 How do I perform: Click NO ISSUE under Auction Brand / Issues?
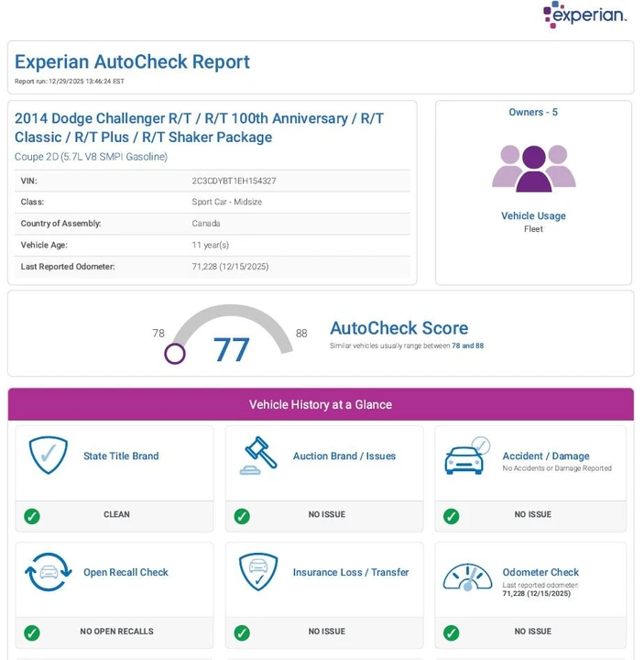[327, 514]
